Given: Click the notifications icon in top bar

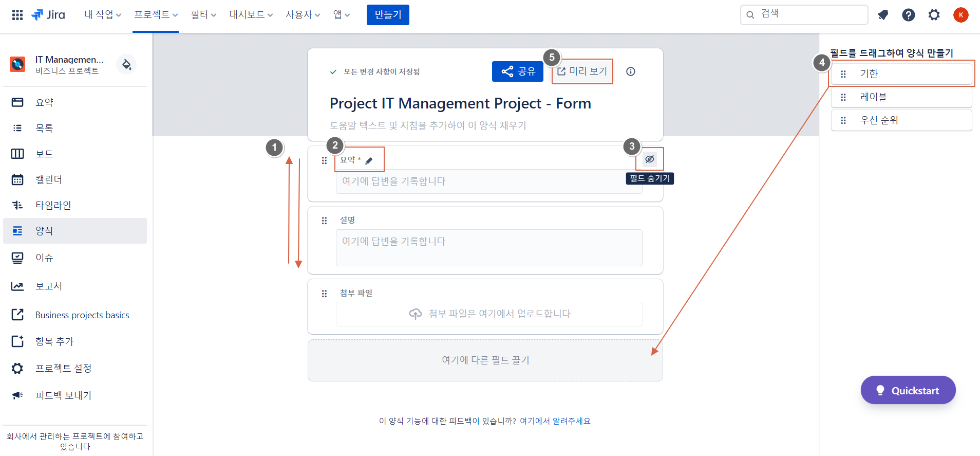Looking at the screenshot, I should point(883,15).
